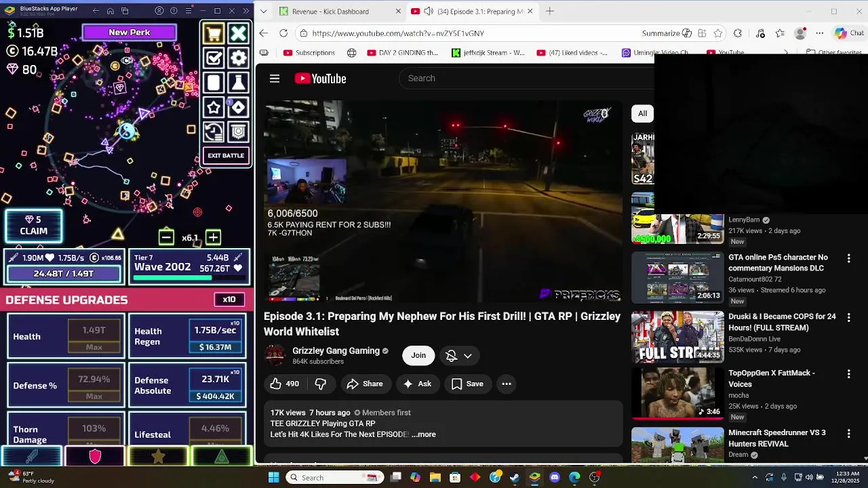Open the lab flask research icon
Viewport: 868px width, 488px height.
[239, 83]
